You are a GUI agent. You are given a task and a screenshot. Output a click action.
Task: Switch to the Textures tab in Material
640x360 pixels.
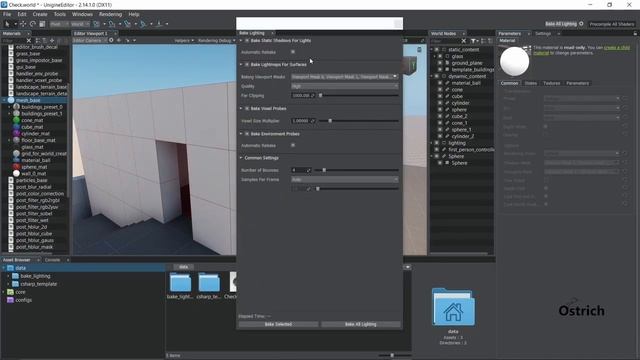(x=551, y=83)
